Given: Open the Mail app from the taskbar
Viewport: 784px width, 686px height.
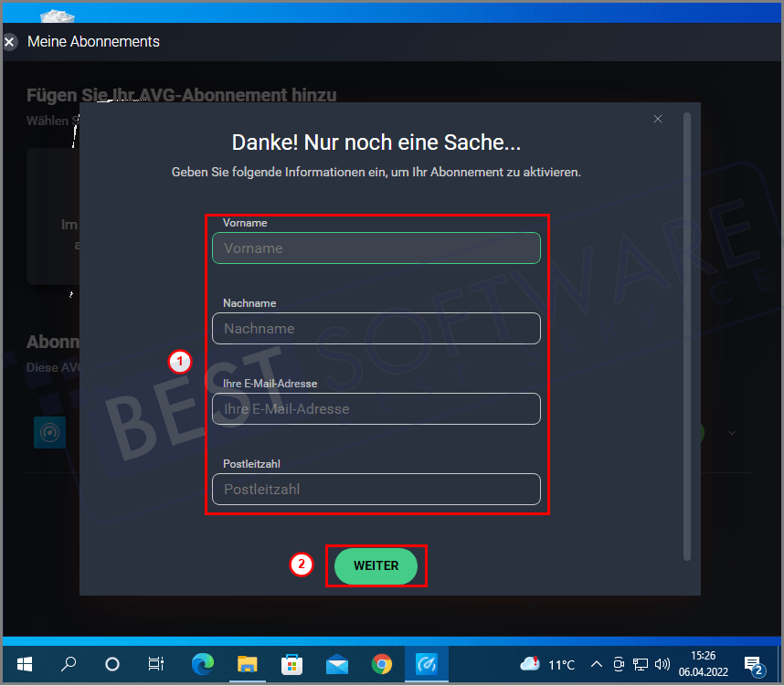Looking at the screenshot, I should click(x=336, y=664).
